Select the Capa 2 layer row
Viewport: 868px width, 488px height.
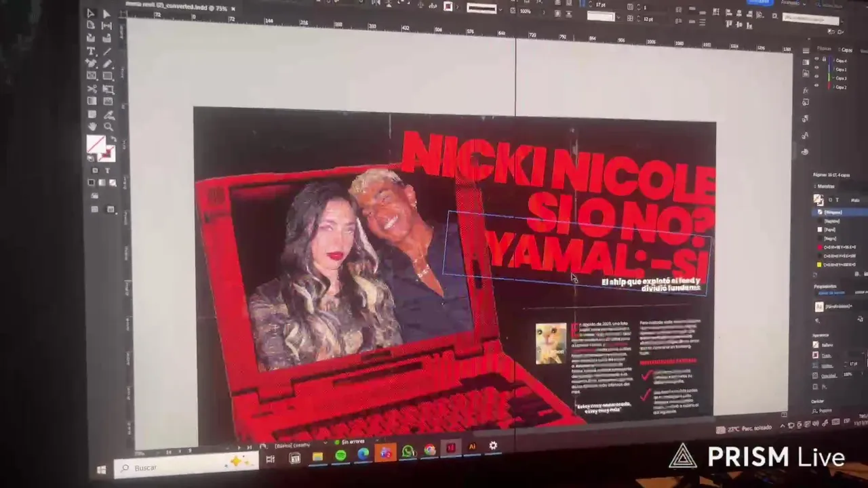pyautogui.click(x=842, y=87)
